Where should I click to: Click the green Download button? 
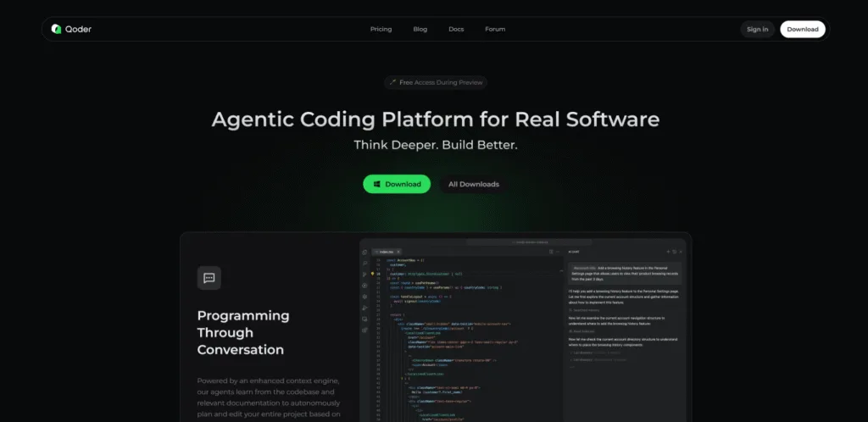pyautogui.click(x=397, y=184)
